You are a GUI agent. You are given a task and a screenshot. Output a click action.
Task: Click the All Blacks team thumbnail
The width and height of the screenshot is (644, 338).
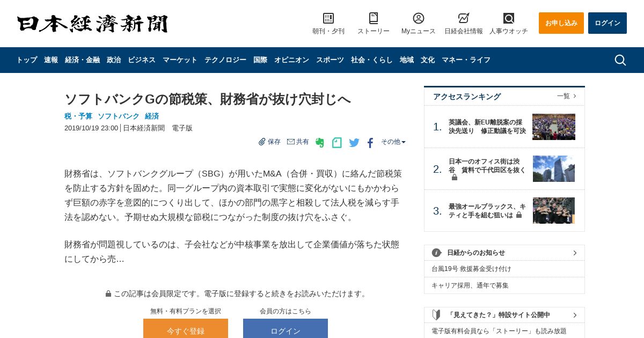[x=554, y=210]
